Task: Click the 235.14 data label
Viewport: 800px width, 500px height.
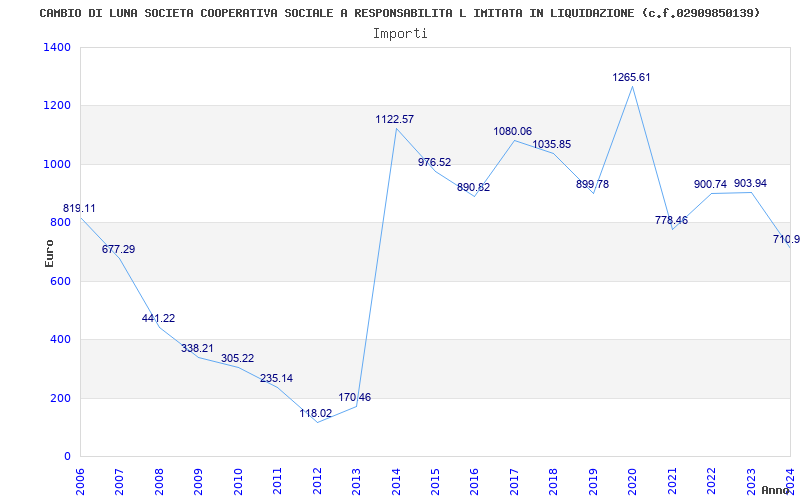Action: (x=277, y=379)
